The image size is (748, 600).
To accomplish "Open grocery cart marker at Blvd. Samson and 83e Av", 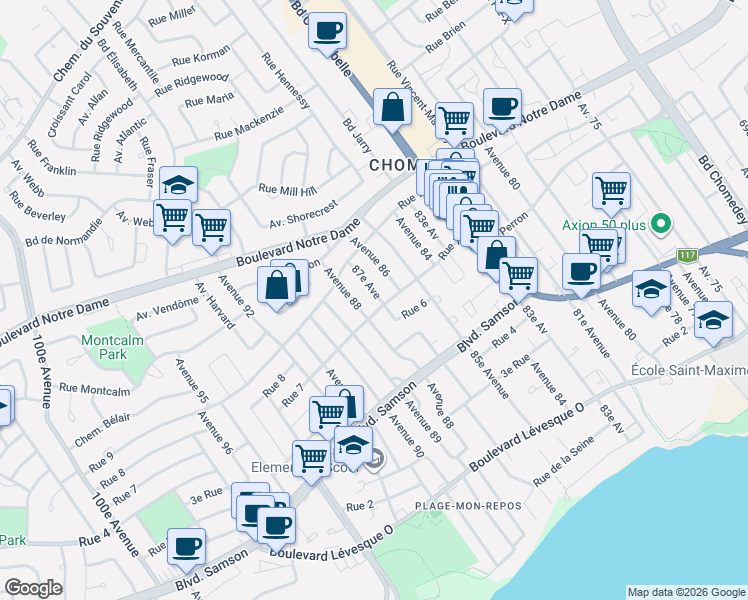I will tap(518, 277).
